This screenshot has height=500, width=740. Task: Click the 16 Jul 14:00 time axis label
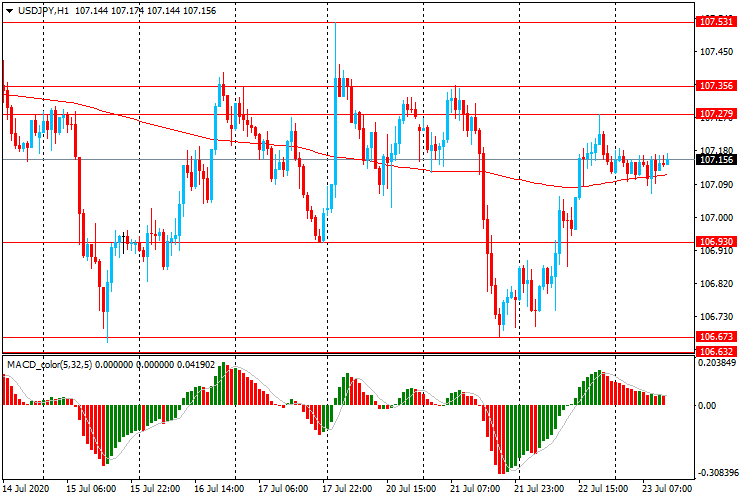[219, 488]
